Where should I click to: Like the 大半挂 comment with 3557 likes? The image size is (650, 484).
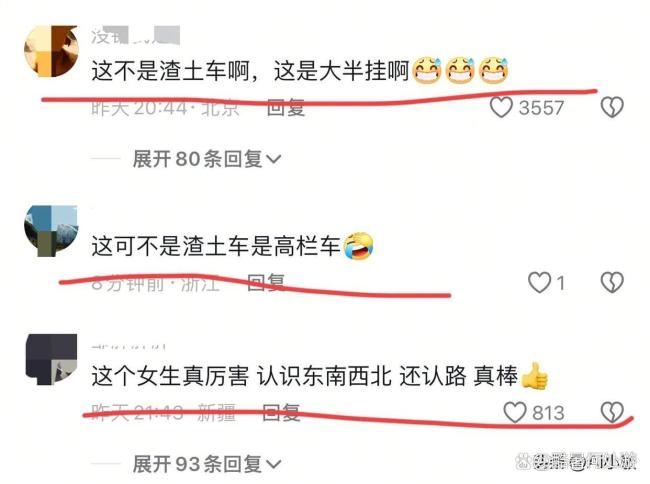click(501, 108)
